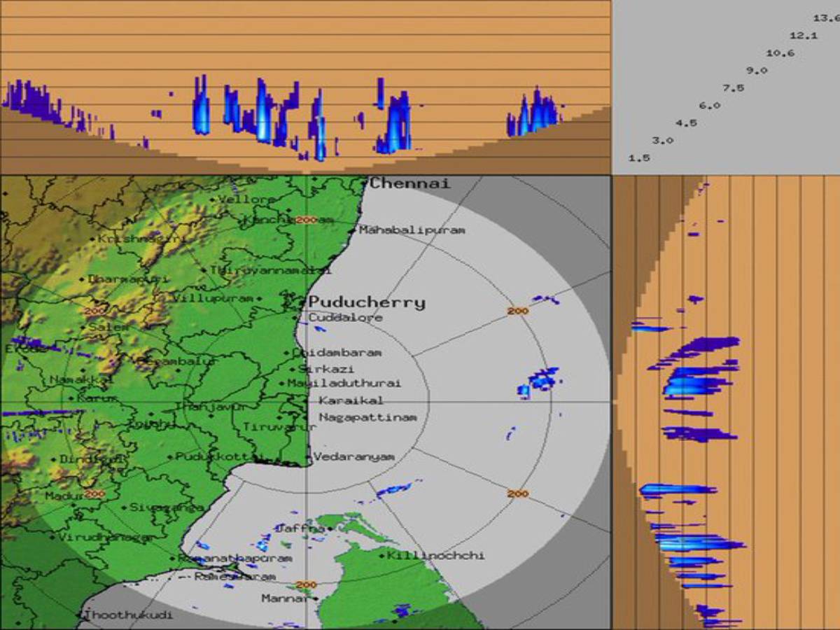
Task: Click the Vedaranyam label
Action: coord(354,457)
